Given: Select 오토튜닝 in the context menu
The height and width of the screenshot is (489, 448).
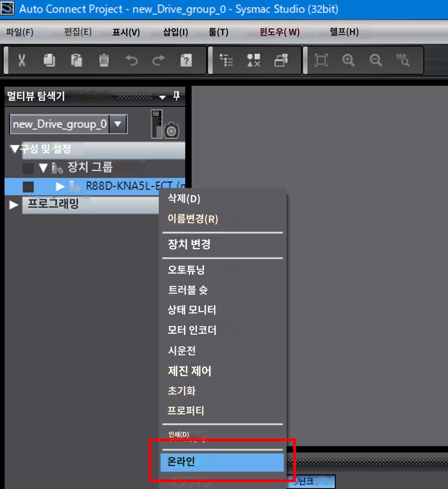Looking at the screenshot, I should coord(222,270).
